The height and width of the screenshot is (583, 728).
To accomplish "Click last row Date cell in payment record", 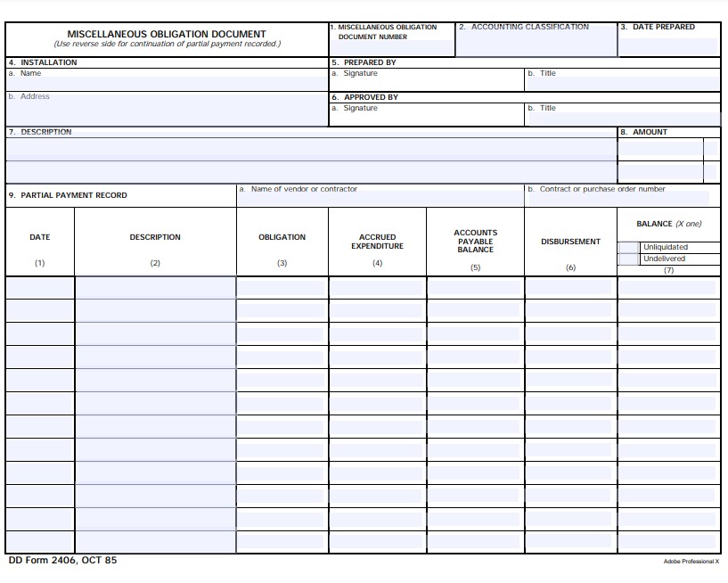I will click(40, 542).
